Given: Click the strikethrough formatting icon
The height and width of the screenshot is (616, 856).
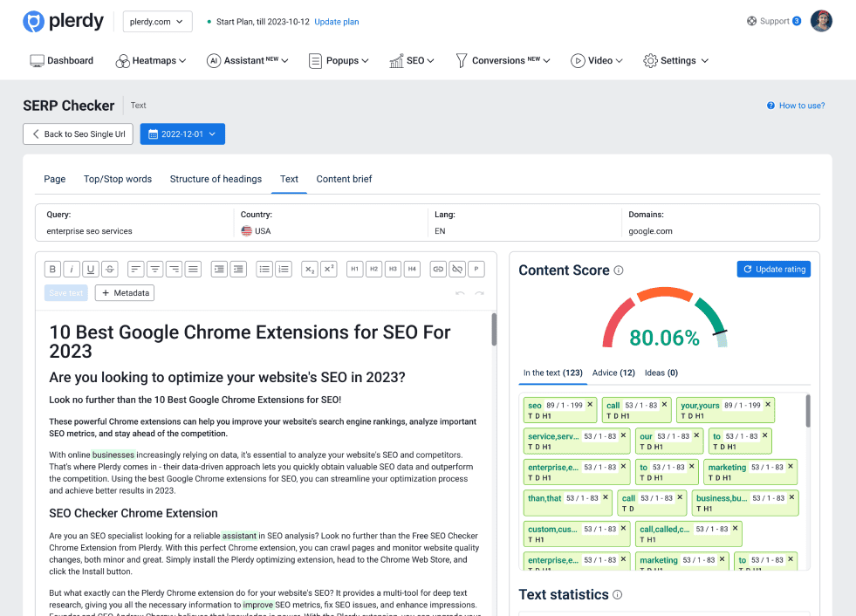Looking at the screenshot, I should tap(110, 269).
